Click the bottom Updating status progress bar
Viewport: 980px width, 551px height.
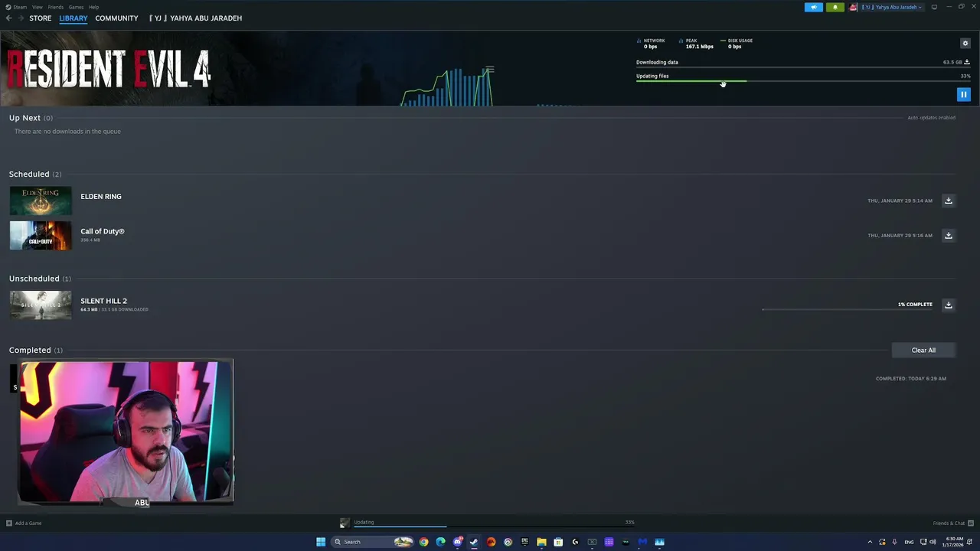click(494, 527)
